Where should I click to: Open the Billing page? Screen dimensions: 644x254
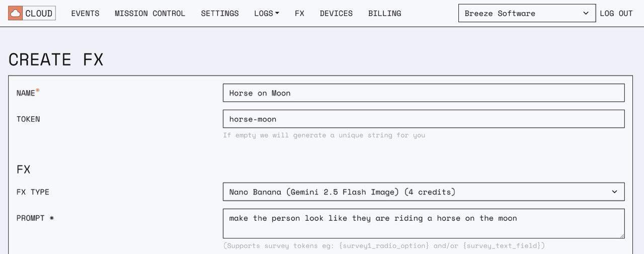[x=384, y=14]
